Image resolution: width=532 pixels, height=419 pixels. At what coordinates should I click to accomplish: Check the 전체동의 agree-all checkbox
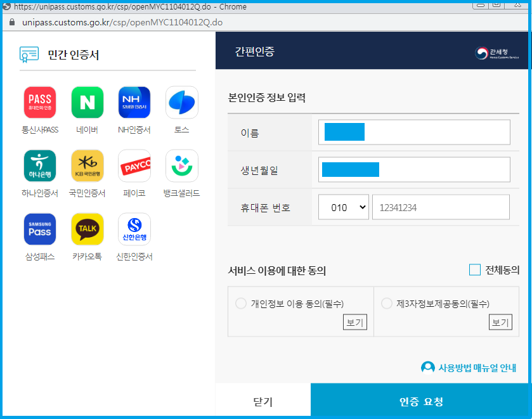[x=474, y=269]
